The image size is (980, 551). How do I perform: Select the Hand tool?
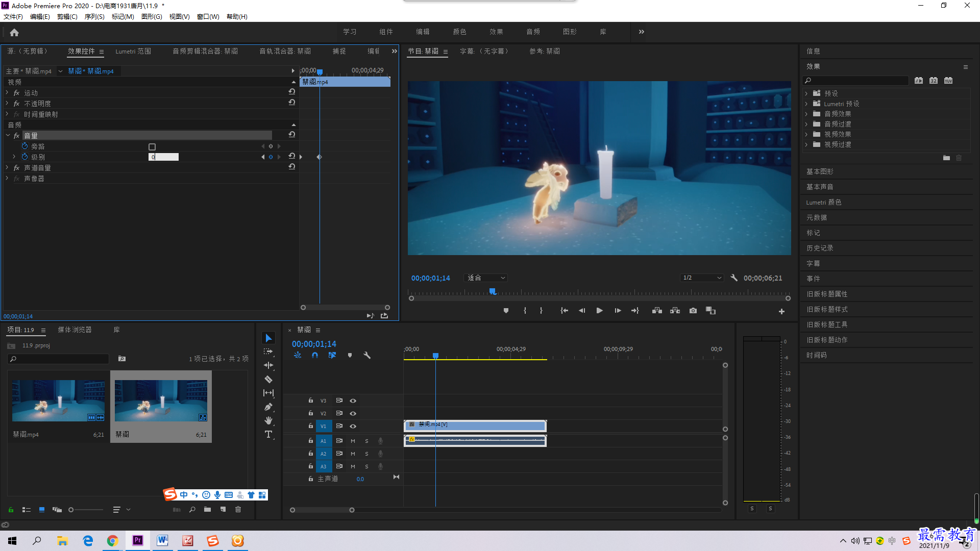[268, 421]
